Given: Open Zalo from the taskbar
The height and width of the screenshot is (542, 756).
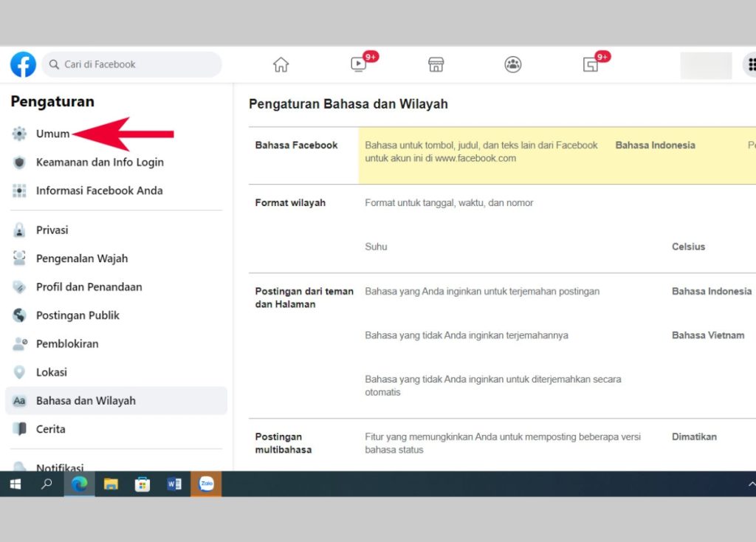Looking at the screenshot, I should (206, 484).
